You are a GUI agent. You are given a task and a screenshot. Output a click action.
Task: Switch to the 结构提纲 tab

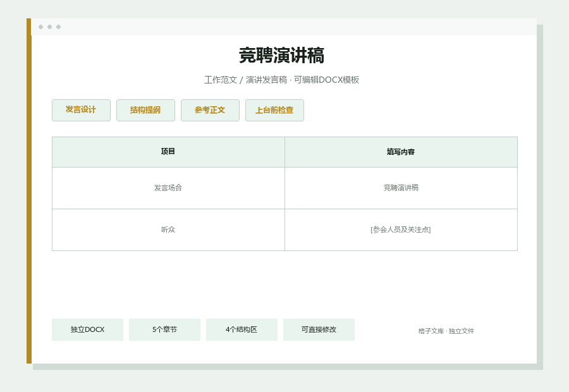[x=145, y=110]
